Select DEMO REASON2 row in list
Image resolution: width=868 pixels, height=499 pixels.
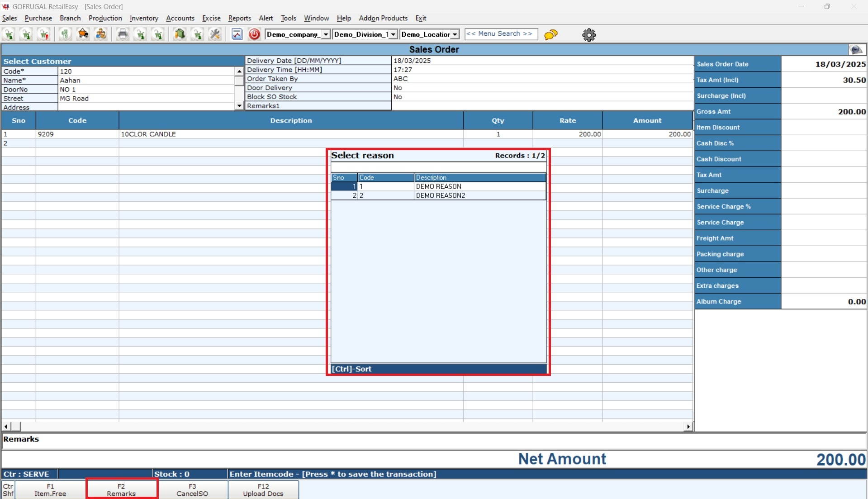(x=440, y=196)
